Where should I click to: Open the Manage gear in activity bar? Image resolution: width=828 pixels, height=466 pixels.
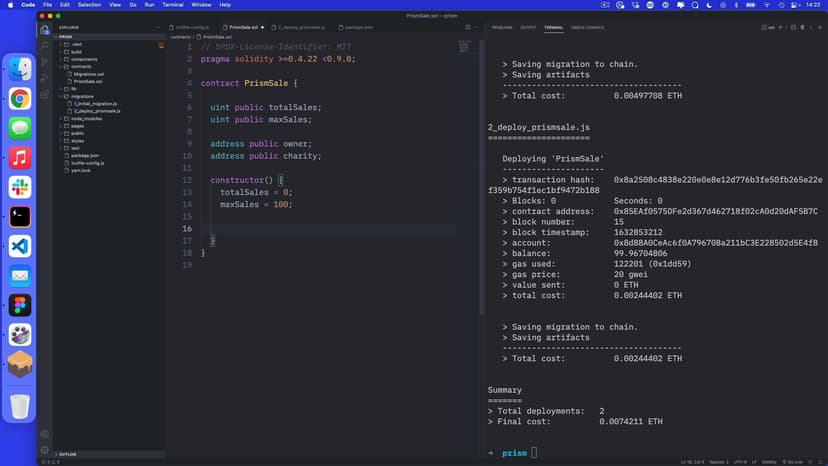pos(45,448)
